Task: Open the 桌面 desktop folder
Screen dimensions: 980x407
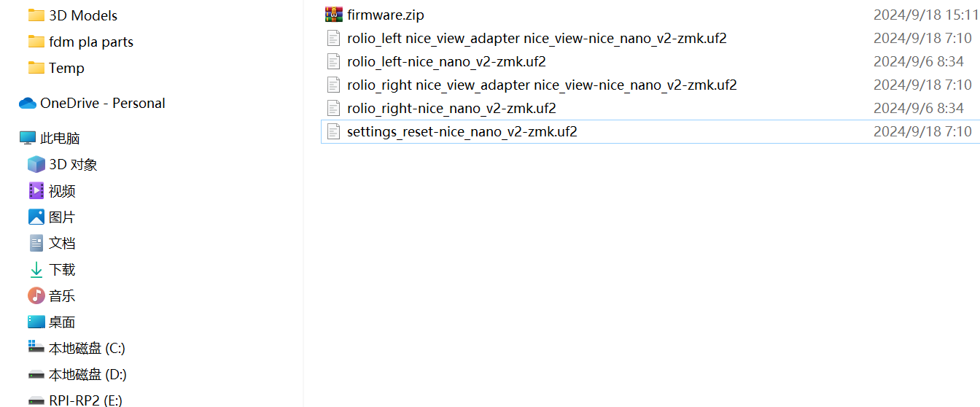Action: point(61,322)
